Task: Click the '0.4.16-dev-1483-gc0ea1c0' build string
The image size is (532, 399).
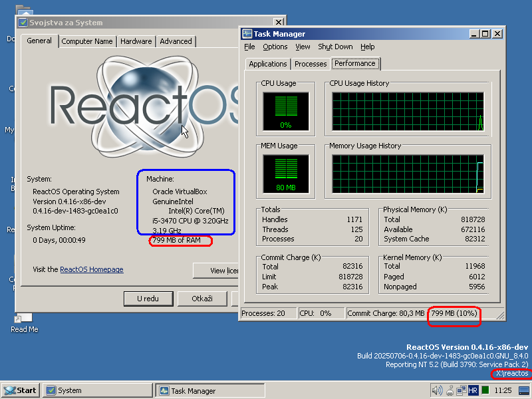Action: [75, 211]
